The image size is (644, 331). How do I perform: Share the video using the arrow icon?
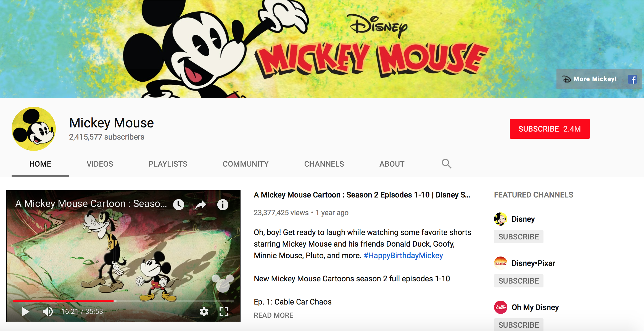[201, 205]
